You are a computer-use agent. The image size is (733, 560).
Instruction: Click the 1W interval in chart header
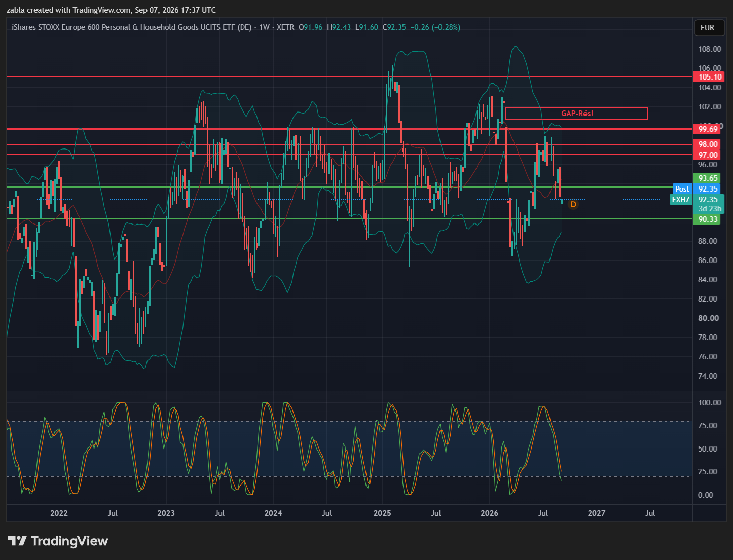click(264, 27)
